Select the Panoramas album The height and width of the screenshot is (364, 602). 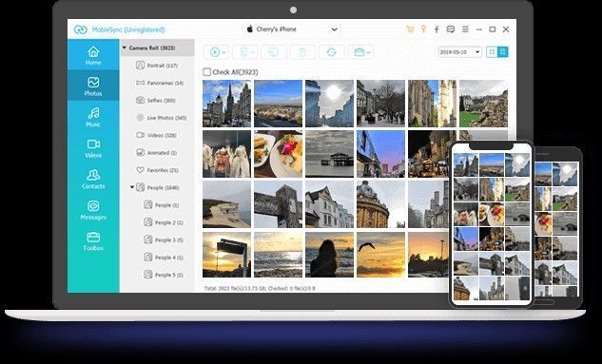tap(160, 83)
